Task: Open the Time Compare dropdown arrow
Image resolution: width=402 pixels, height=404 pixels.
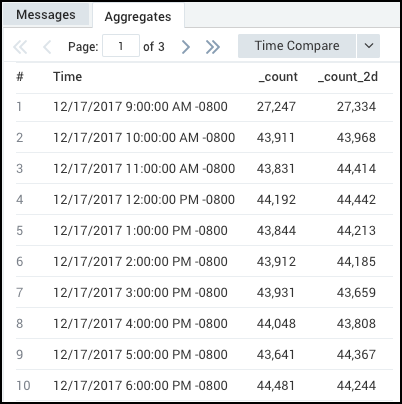Action: pyautogui.click(x=369, y=46)
